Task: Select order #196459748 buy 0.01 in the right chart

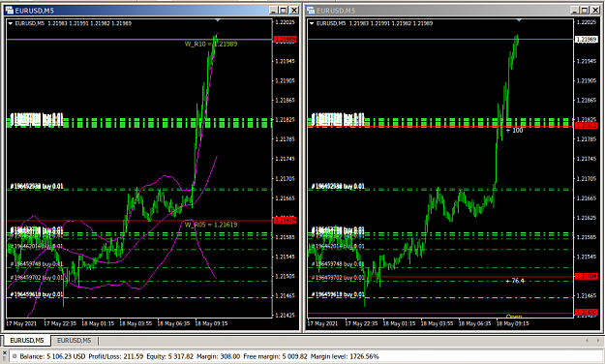Action: (x=338, y=264)
